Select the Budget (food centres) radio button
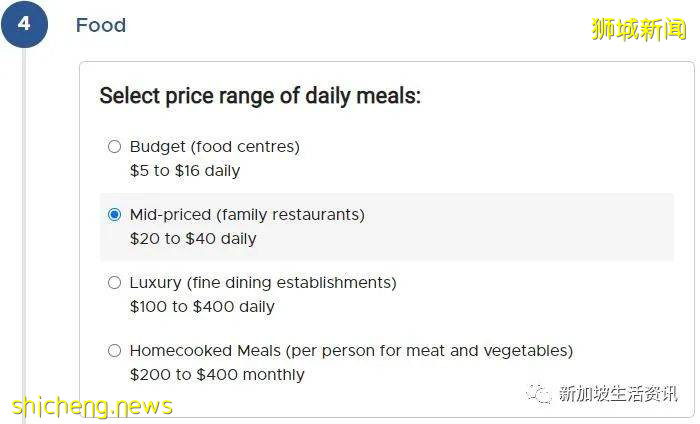The height and width of the screenshot is (424, 700). point(114,147)
